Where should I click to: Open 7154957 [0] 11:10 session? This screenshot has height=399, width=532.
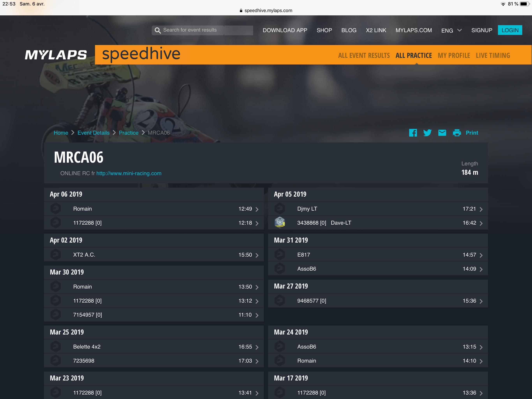pyautogui.click(x=154, y=314)
